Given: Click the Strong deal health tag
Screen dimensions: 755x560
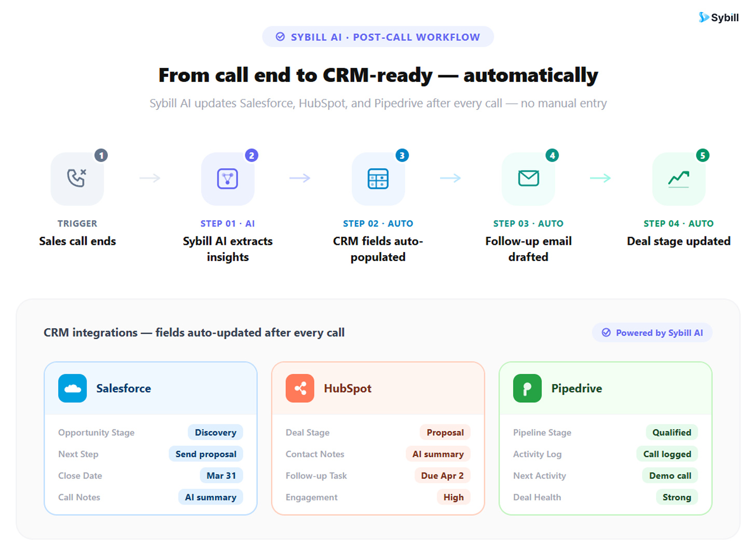Looking at the screenshot, I should coord(677,497).
